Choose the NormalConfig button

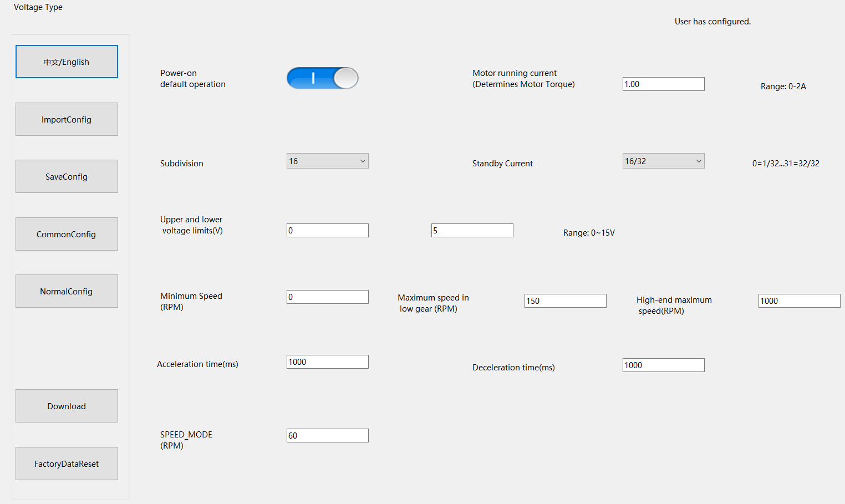click(x=67, y=291)
